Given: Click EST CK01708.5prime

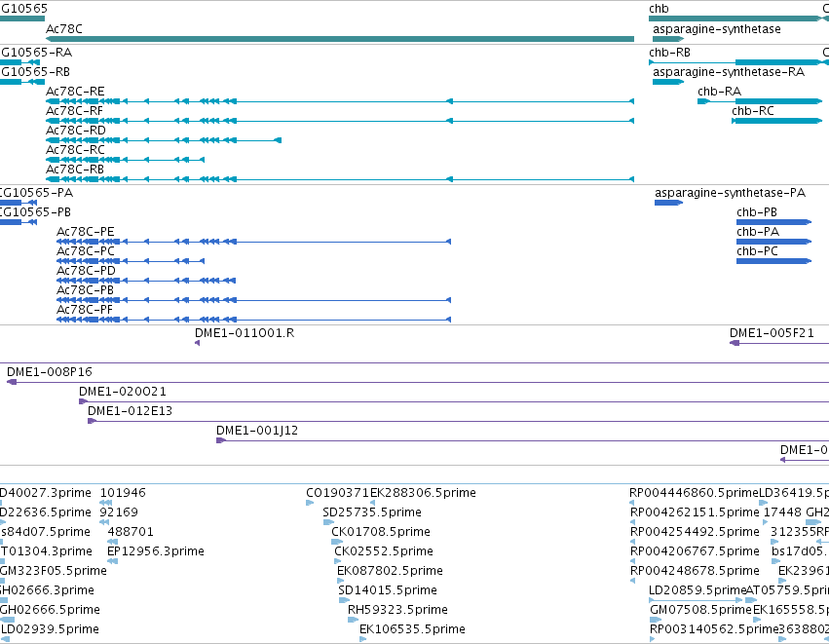Looking at the screenshot, I should 337,542.
